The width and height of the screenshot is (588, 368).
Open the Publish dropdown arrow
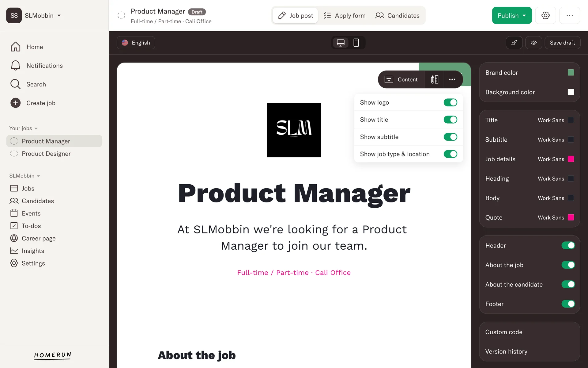tap(524, 15)
